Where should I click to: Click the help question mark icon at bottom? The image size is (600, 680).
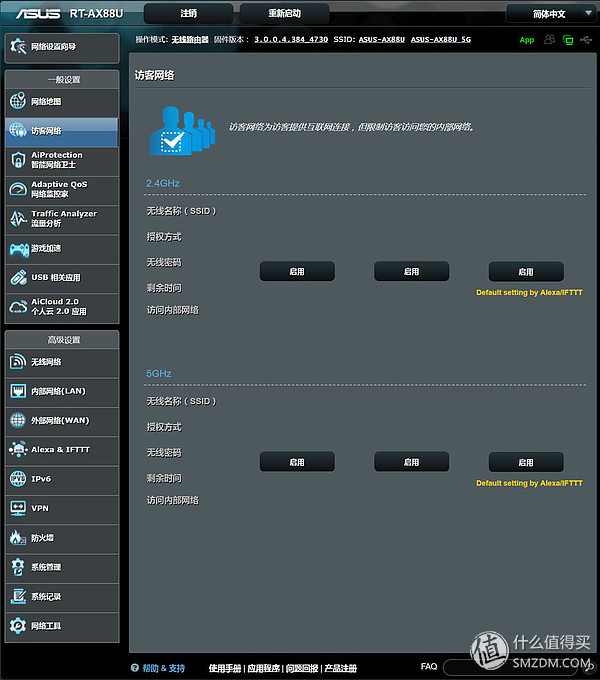point(135,668)
